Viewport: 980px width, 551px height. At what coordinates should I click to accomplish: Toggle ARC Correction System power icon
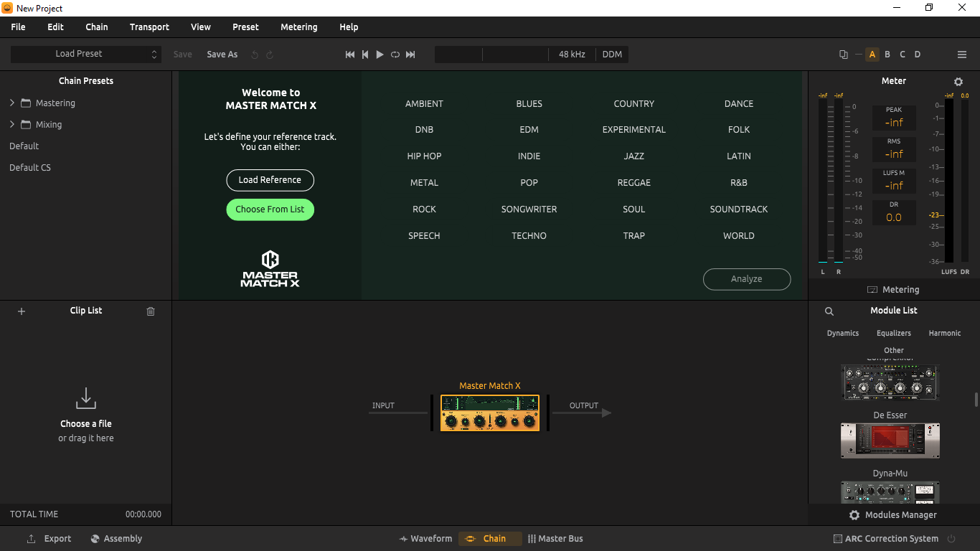(952, 539)
